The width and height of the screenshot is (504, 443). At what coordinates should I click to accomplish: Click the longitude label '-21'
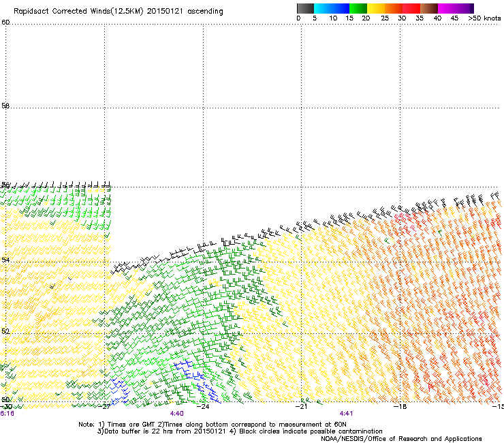(301, 407)
